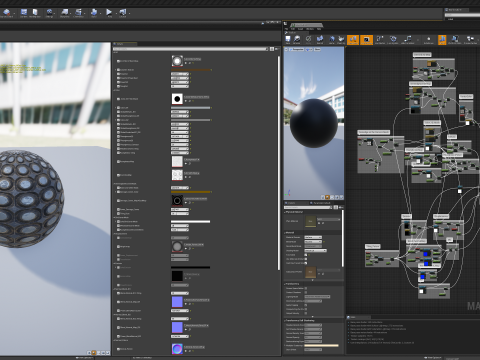Open Perspective view dropdown in preview viewport
This screenshot has height=360, width=480.
(x=296, y=49)
